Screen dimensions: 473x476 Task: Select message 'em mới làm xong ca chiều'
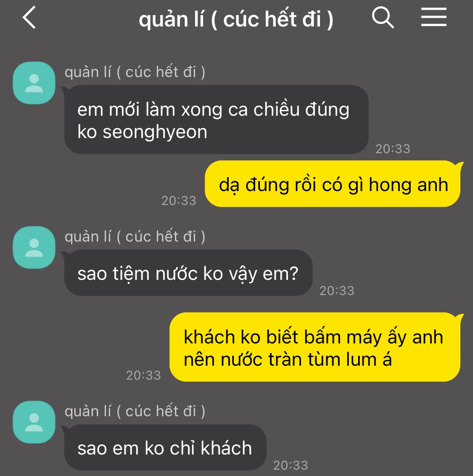pyautogui.click(x=216, y=120)
